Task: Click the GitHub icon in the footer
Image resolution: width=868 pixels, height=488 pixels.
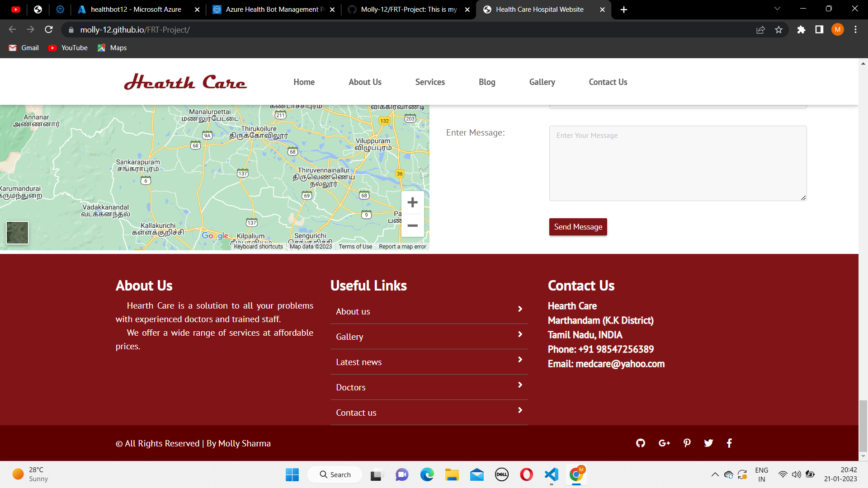Action: [x=640, y=443]
